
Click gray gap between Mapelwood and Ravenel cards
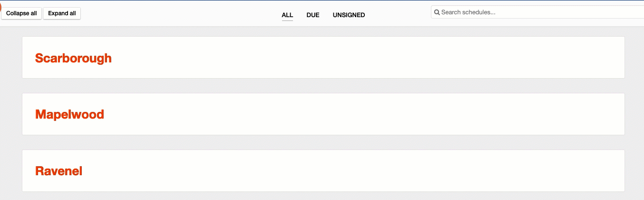(x=323, y=142)
